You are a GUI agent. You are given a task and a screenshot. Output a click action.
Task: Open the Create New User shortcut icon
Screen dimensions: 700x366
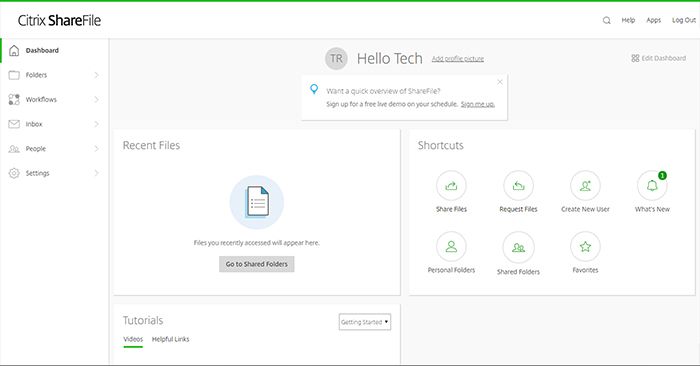click(x=585, y=186)
